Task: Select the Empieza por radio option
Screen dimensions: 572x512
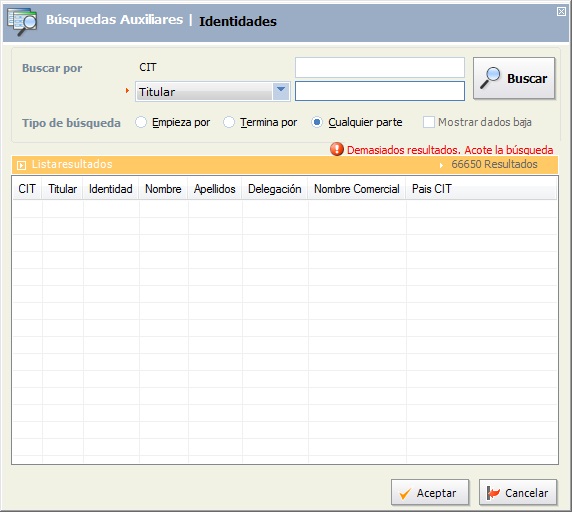Action: tap(141, 122)
